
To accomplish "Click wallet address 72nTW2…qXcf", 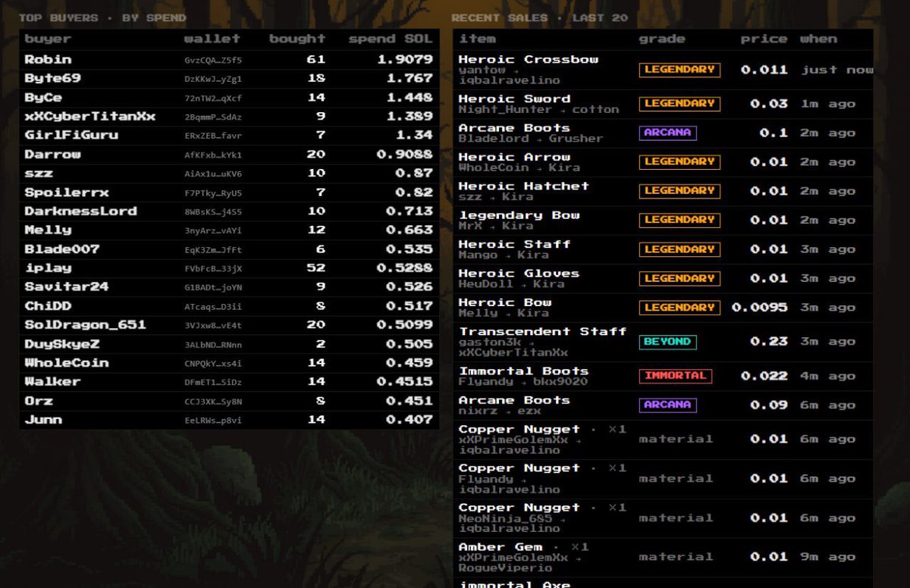I will pyautogui.click(x=213, y=98).
